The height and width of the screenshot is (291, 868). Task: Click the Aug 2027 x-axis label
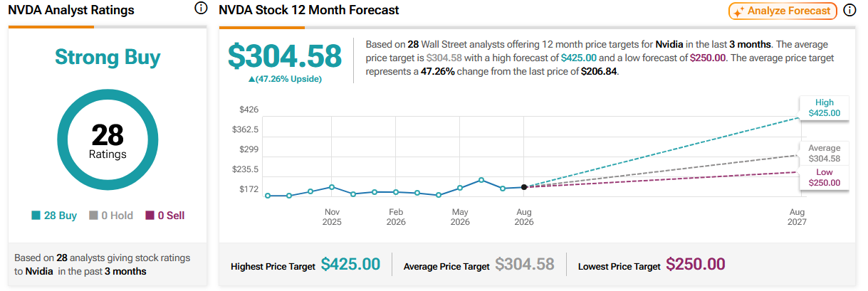coord(798,217)
